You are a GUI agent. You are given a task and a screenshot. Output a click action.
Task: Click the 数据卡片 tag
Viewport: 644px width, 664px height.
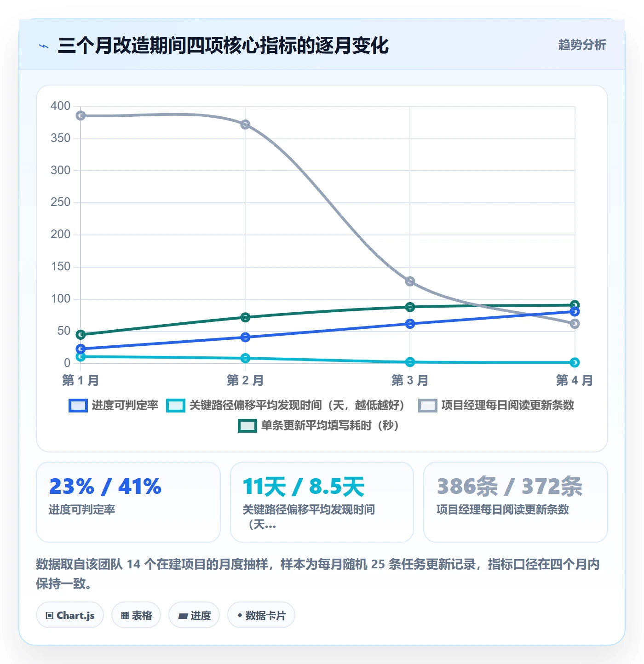261,615
